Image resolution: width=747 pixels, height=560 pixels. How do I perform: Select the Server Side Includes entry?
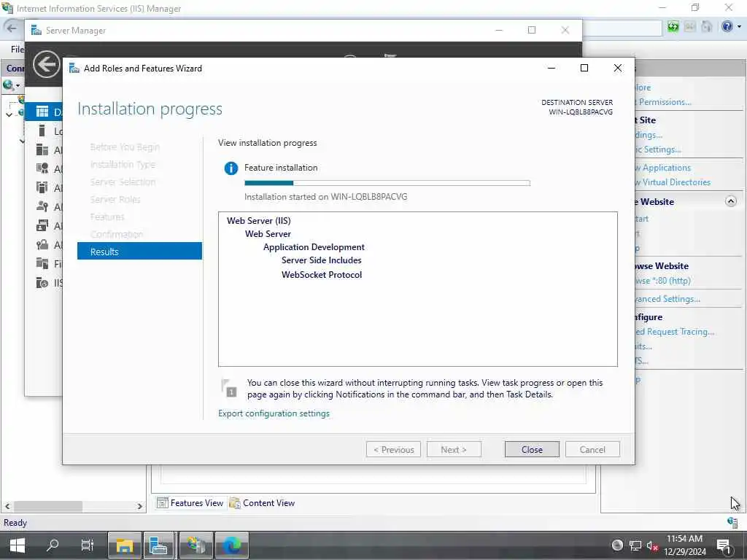pyautogui.click(x=321, y=260)
